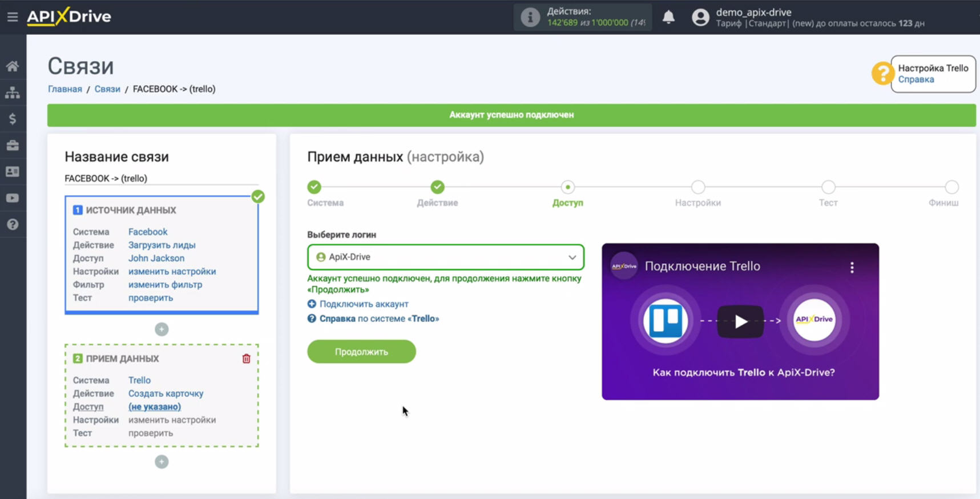Open the home sidebar icon
This screenshot has width=980, height=499.
[13, 66]
